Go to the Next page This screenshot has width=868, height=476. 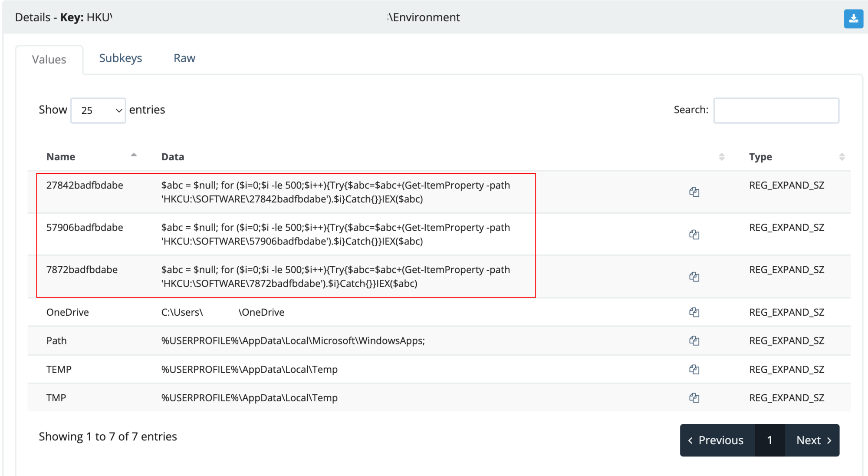pyautogui.click(x=812, y=440)
